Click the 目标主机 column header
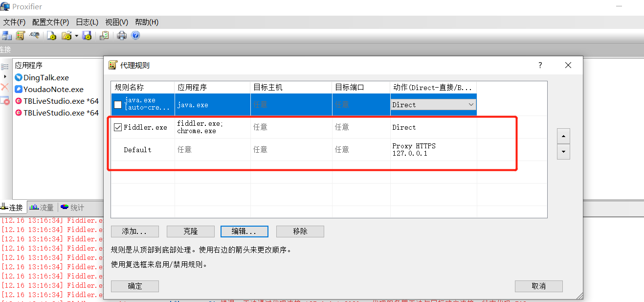Viewport: 644px width, 302px height. [x=291, y=87]
